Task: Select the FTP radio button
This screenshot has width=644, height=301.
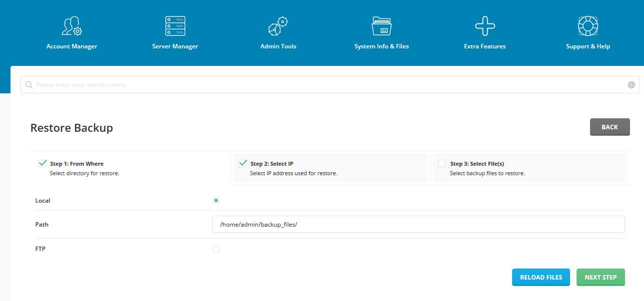Action: [x=216, y=249]
